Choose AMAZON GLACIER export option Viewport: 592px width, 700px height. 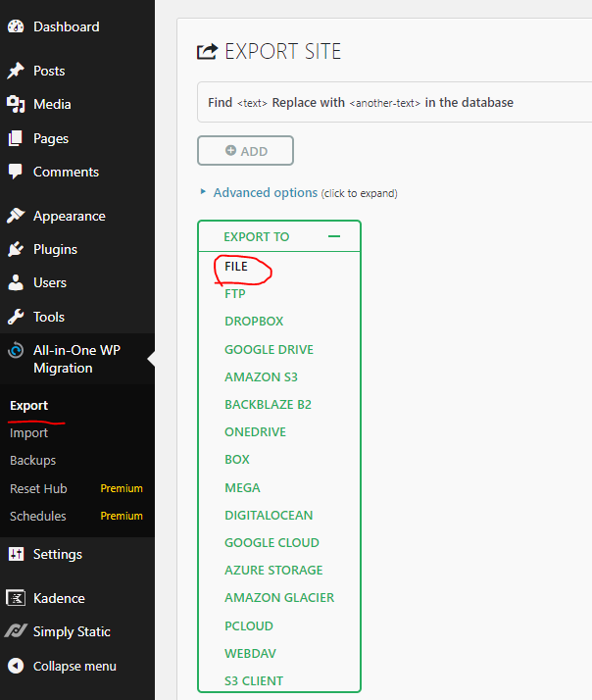click(x=279, y=597)
